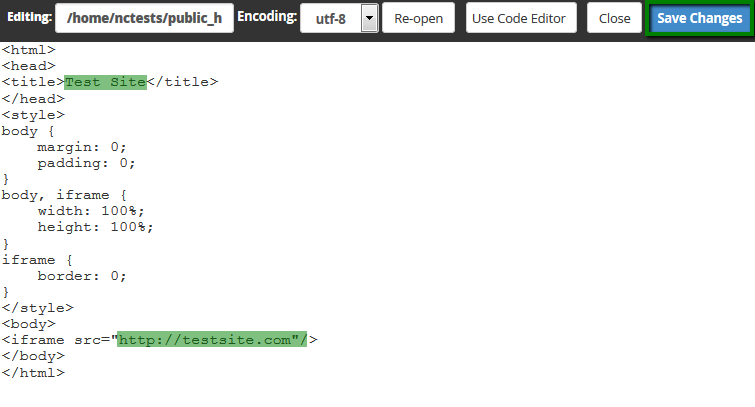Click the "<head>" opening tag line
This screenshot has width=755, height=407.
pyautogui.click(x=28, y=66)
